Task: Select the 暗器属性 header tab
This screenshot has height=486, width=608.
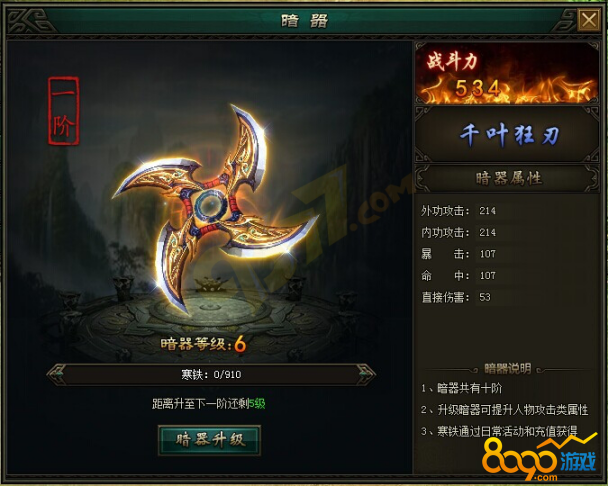Action: tap(507, 178)
